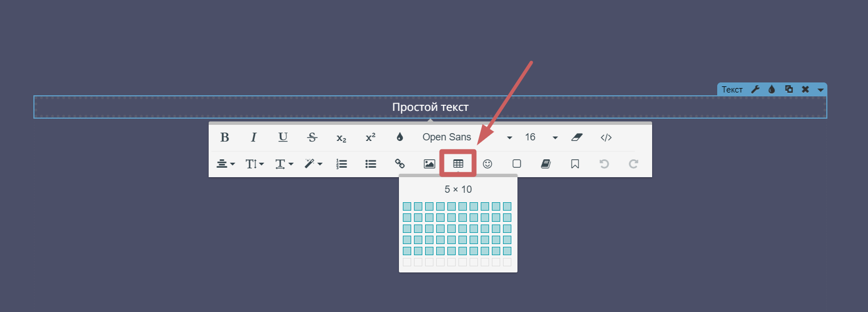The height and width of the screenshot is (312, 868).
Task: Click the subscript icon
Action: 341,138
